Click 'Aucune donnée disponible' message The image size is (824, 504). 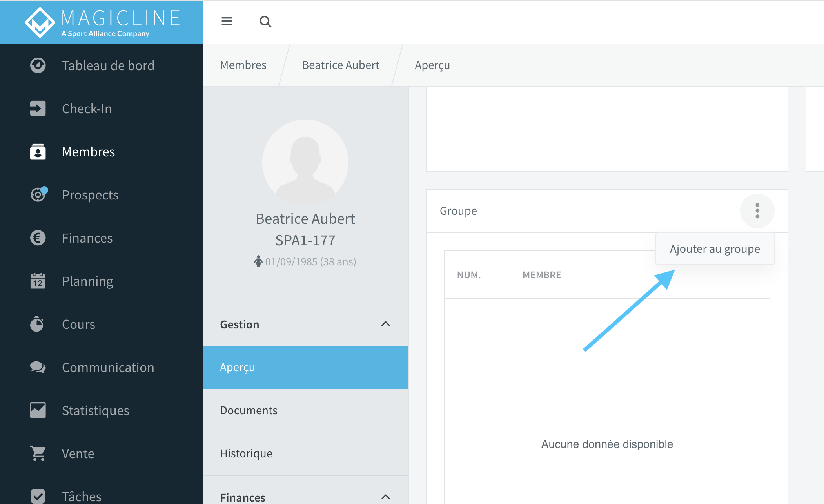(x=607, y=444)
